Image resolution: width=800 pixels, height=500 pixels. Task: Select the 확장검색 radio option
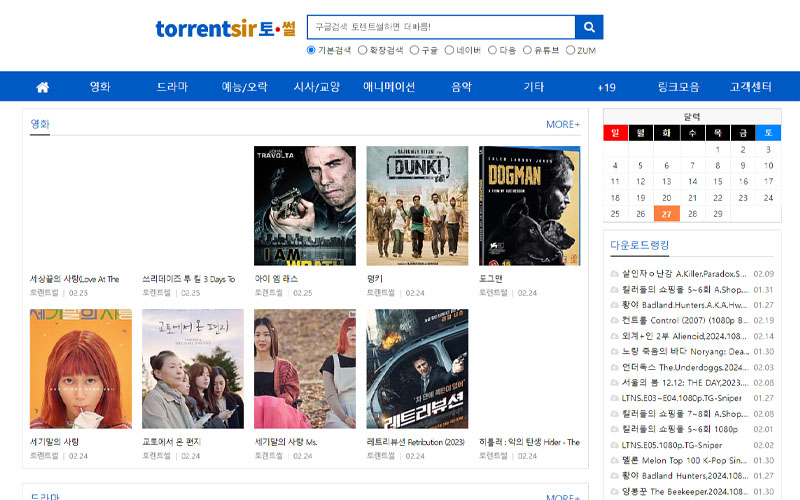pos(362,50)
